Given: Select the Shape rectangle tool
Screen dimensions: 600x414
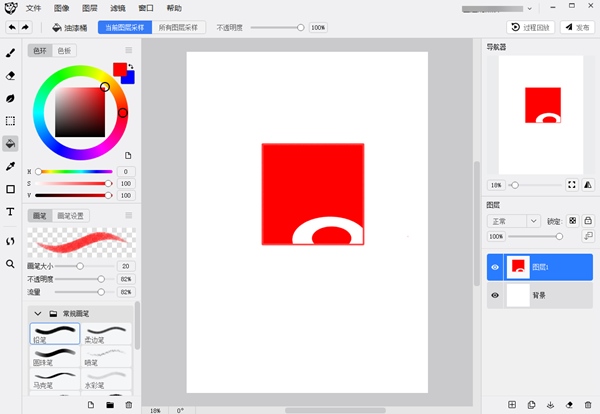Looking at the screenshot, I should (10, 189).
